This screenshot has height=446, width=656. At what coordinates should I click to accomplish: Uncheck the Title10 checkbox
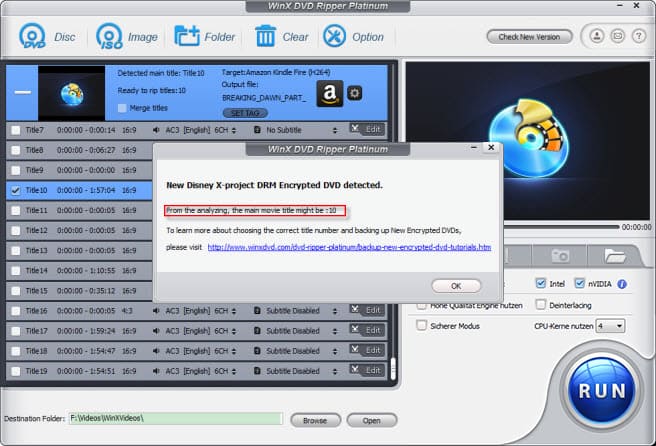[x=16, y=190]
